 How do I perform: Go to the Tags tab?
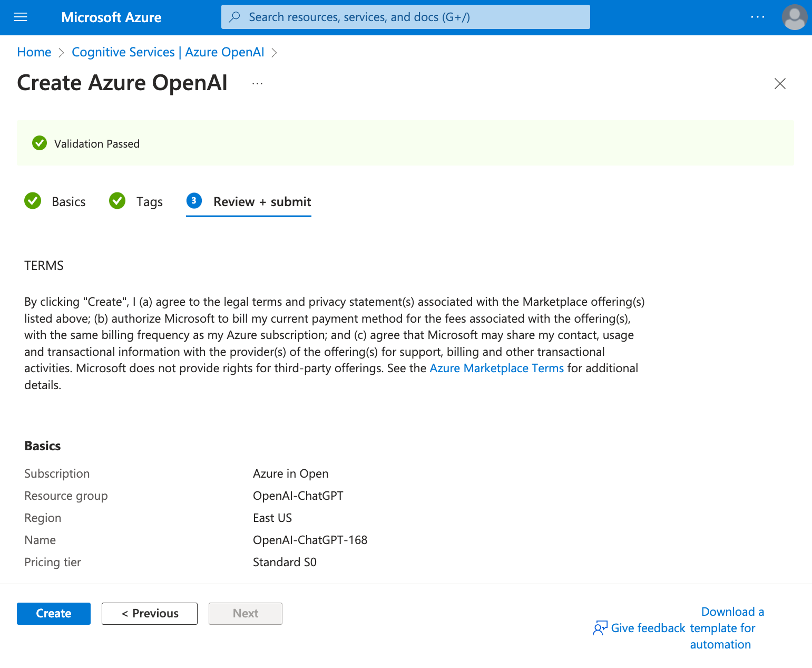point(150,202)
